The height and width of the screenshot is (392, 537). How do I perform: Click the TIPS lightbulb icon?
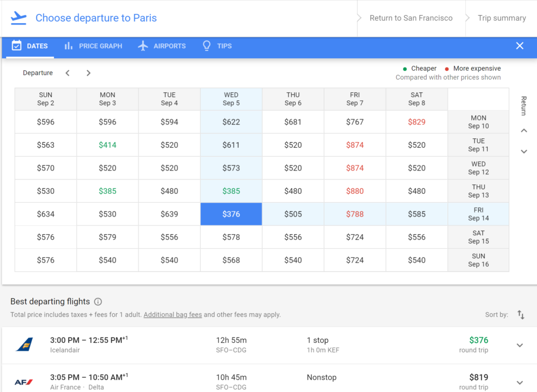click(x=206, y=46)
